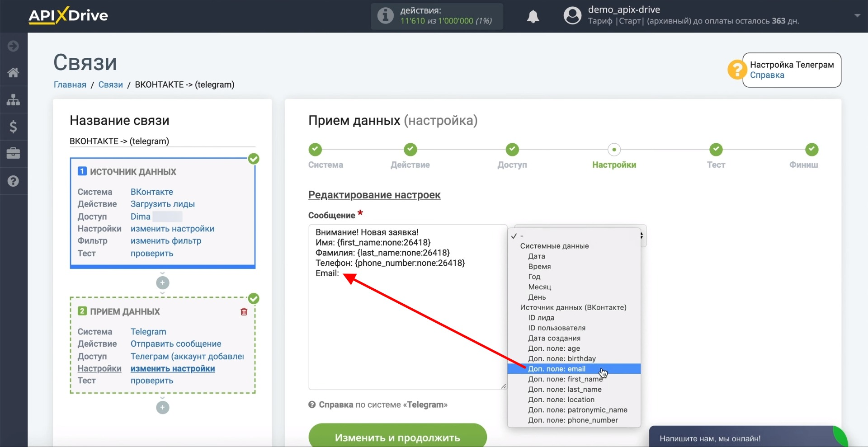868x447 pixels.
Task: Open Telegram system link
Action: click(x=148, y=332)
